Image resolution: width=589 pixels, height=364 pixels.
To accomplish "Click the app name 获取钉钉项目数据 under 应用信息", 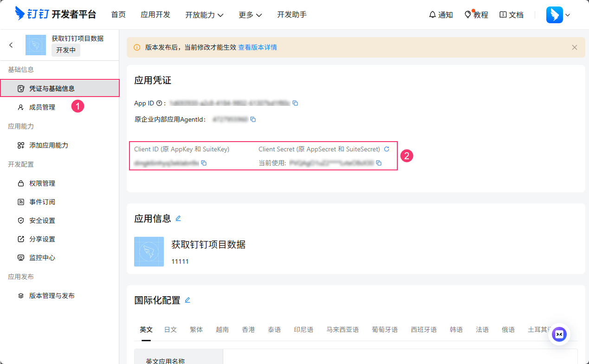I will [208, 244].
